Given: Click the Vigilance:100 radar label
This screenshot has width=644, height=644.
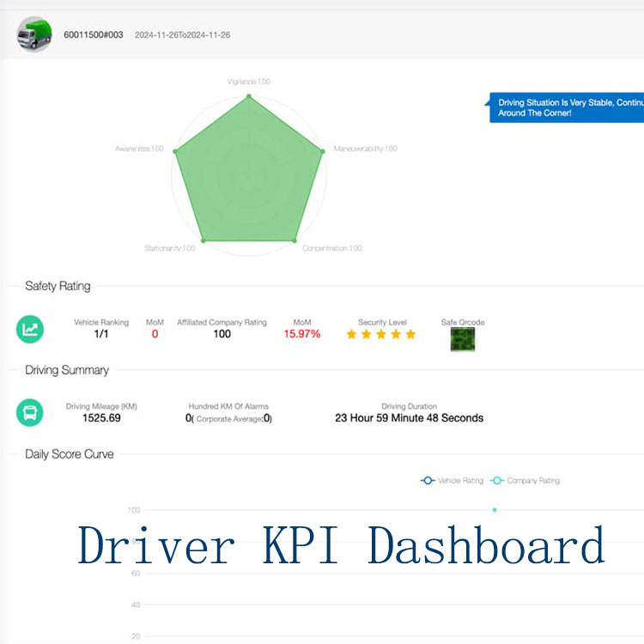Looking at the screenshot, I should 248,82.
